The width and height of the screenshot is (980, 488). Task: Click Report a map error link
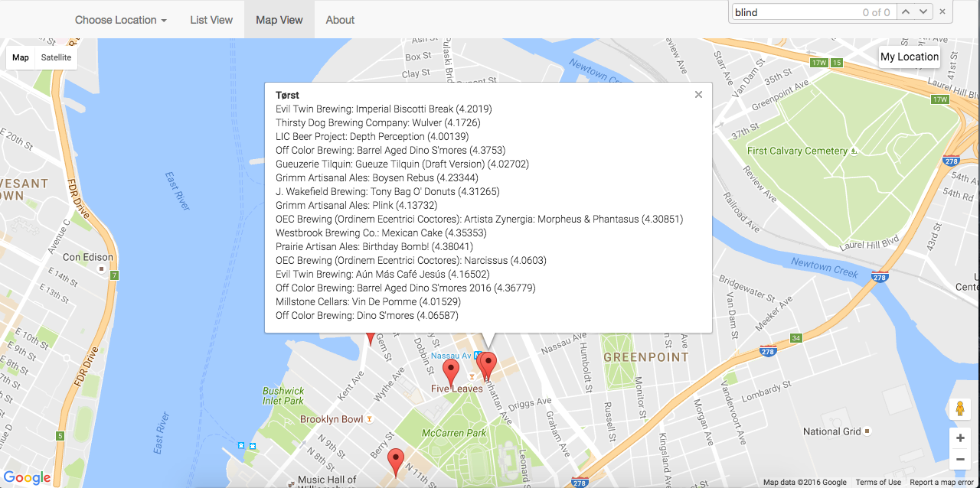tap(942, 482)
